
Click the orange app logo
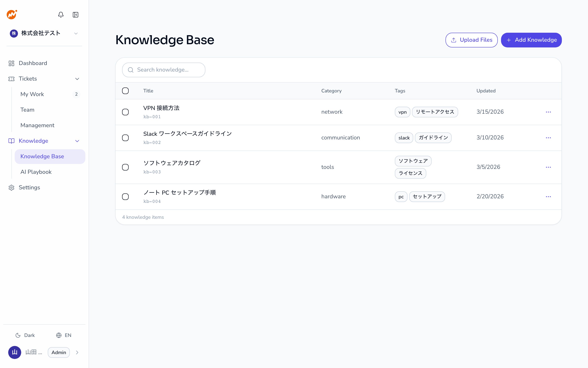[x=12, y=15]
